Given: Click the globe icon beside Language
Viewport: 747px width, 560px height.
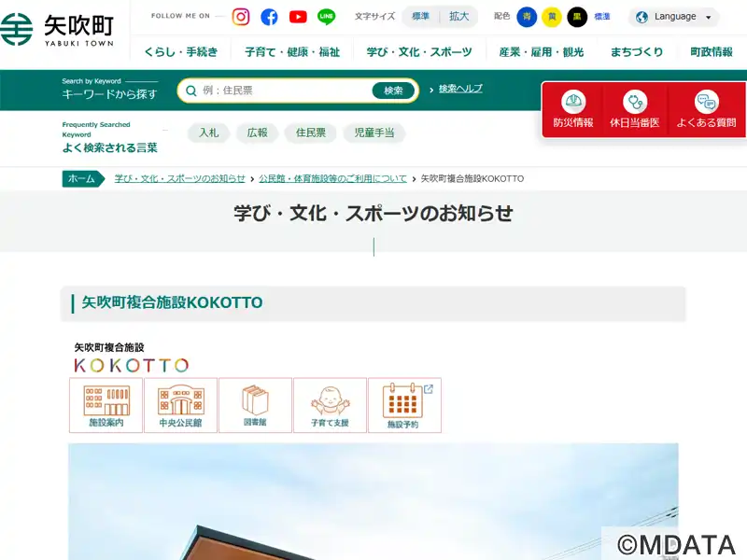Looking at the screenshot, I should tap(641, 17).
